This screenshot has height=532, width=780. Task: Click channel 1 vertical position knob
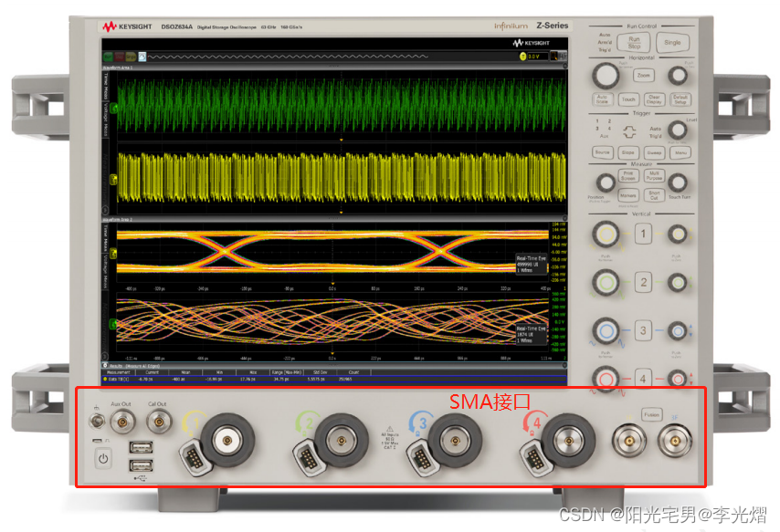tap(678, 235)
